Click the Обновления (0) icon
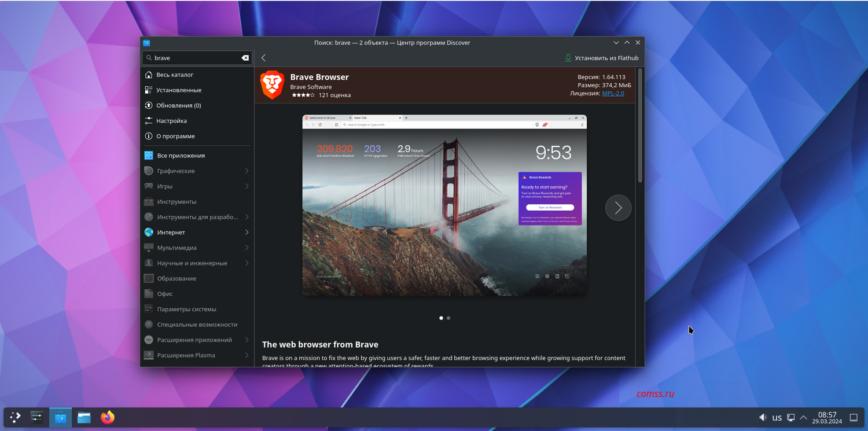 coord(149,105)
